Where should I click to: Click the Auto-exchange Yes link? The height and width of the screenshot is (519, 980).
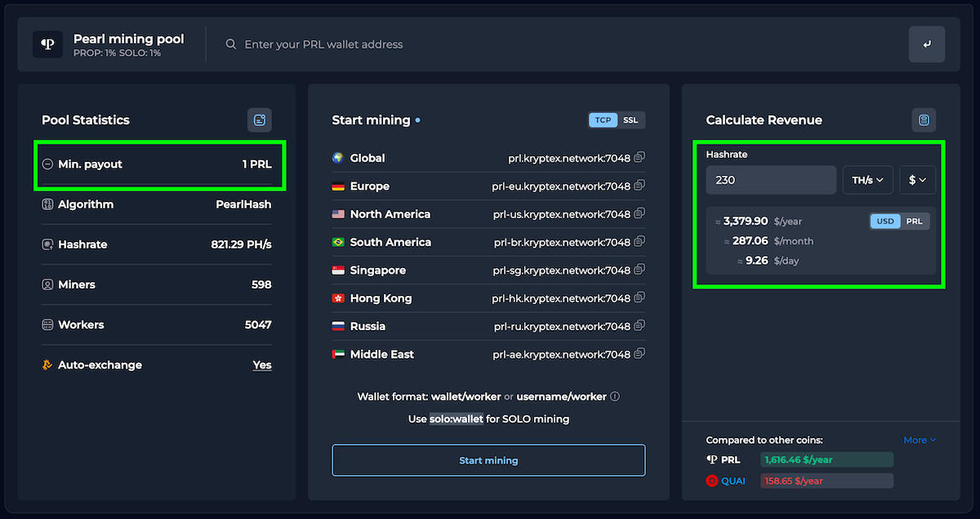click(x=262, y=365)
